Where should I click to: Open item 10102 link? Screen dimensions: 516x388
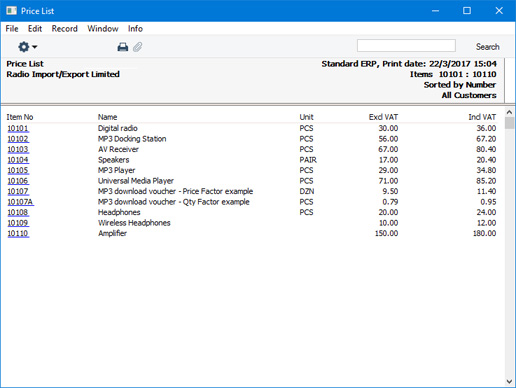(18, 139)
